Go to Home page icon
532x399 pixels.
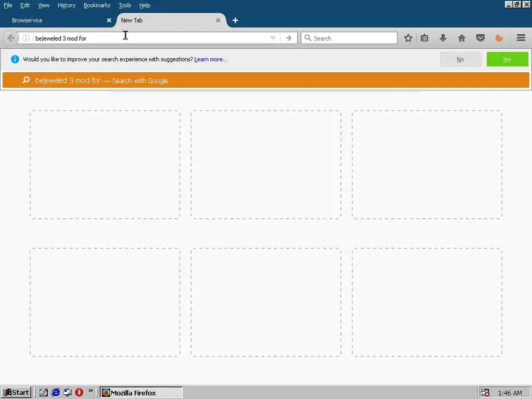pyautogui.click(x=461, y=38)
